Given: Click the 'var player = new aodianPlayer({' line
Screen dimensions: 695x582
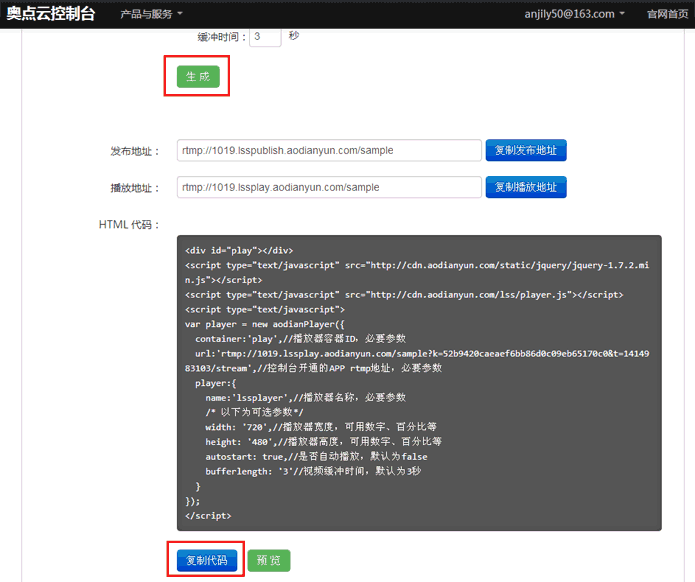Looking at the screenshot, I should [x=265, y=324].
